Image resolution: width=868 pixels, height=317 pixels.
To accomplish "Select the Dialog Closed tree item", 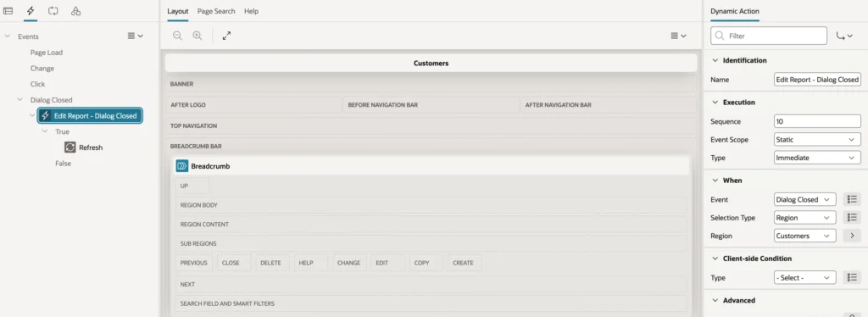I will click(x=51, y=99).
